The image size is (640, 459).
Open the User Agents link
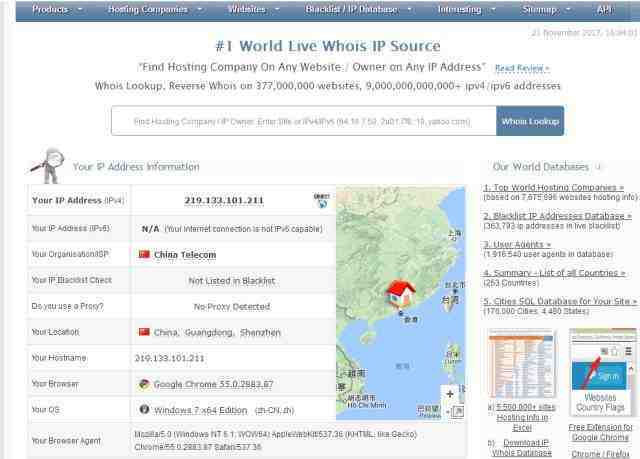click(517, 244)
